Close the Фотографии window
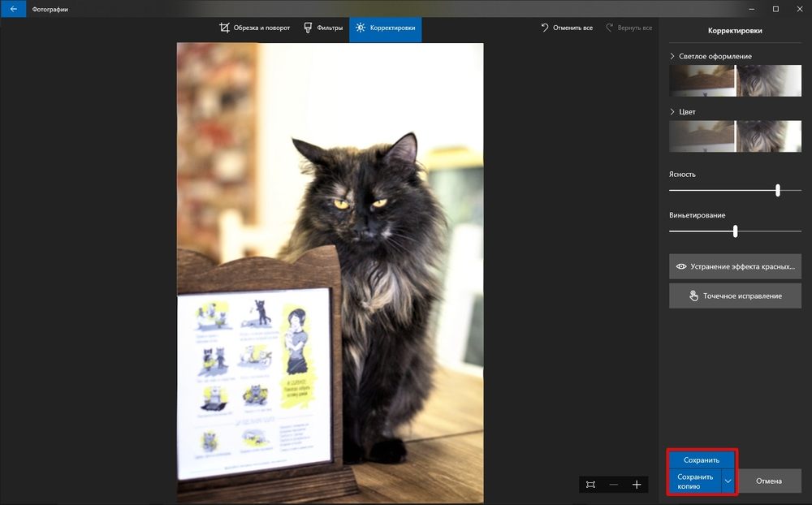This screenshot has width=812, height=505. pos(800,9)
